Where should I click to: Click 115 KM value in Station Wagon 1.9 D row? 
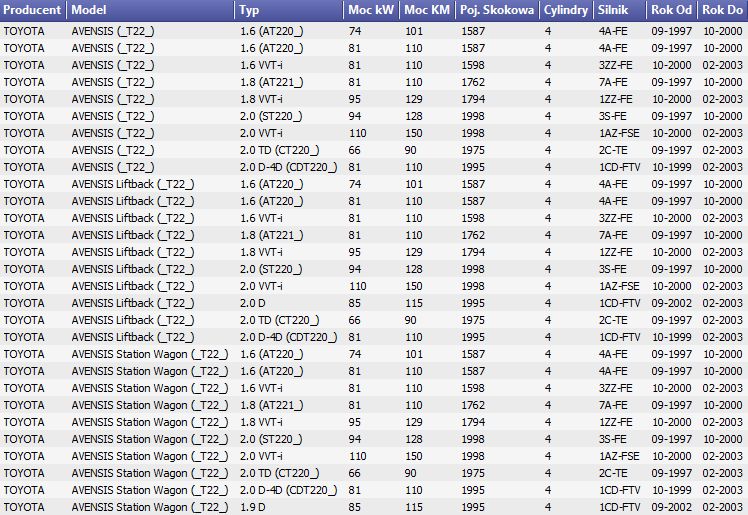(414, 507)
